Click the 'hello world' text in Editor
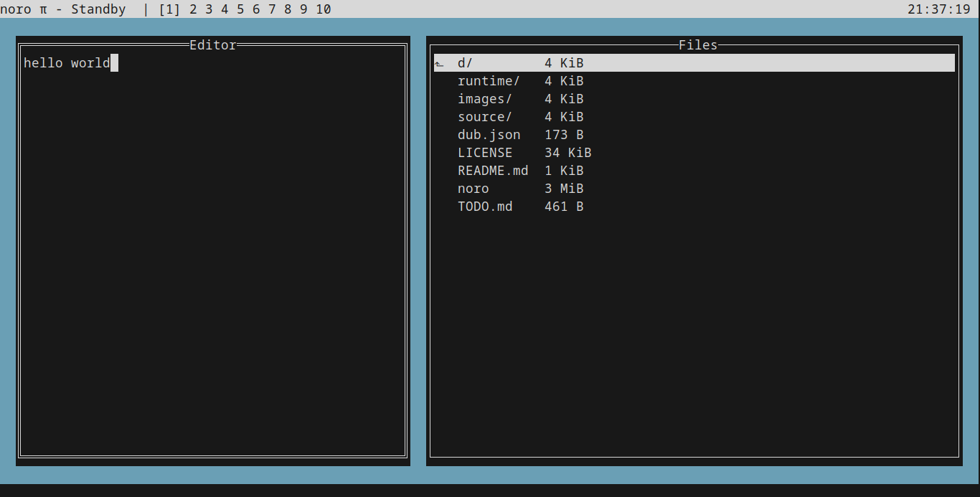The width and height of the screenshot is (980, 497). (67, 63)
